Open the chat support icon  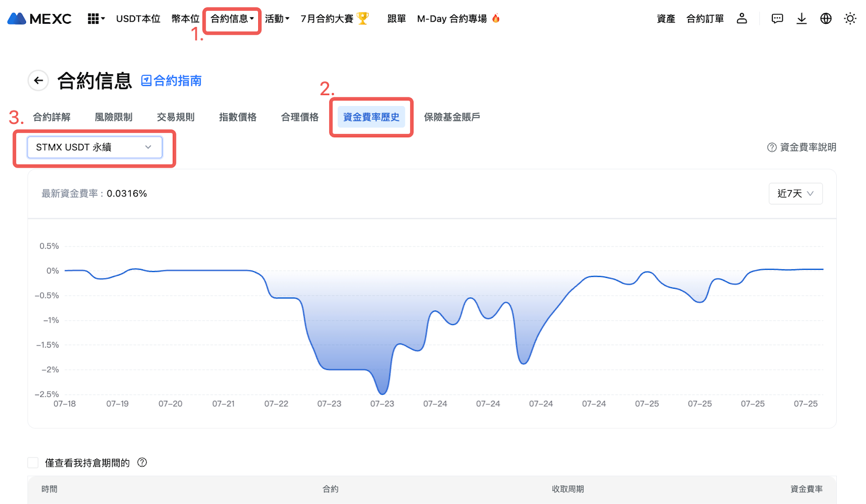click(777, 19)
